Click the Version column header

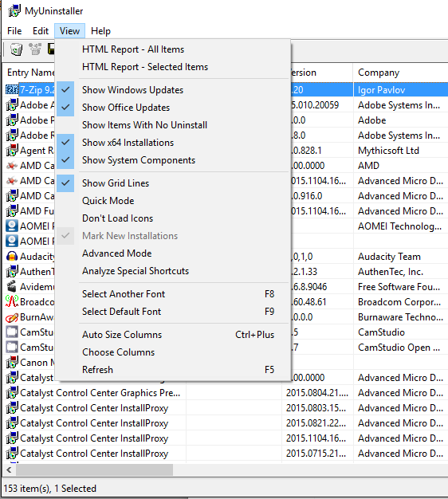coord(321,73)
